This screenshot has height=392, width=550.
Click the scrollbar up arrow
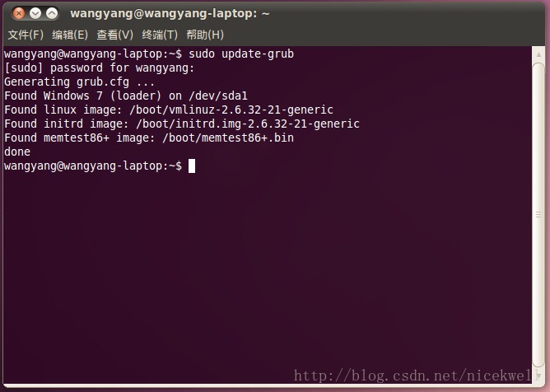[x=538, y=54]
